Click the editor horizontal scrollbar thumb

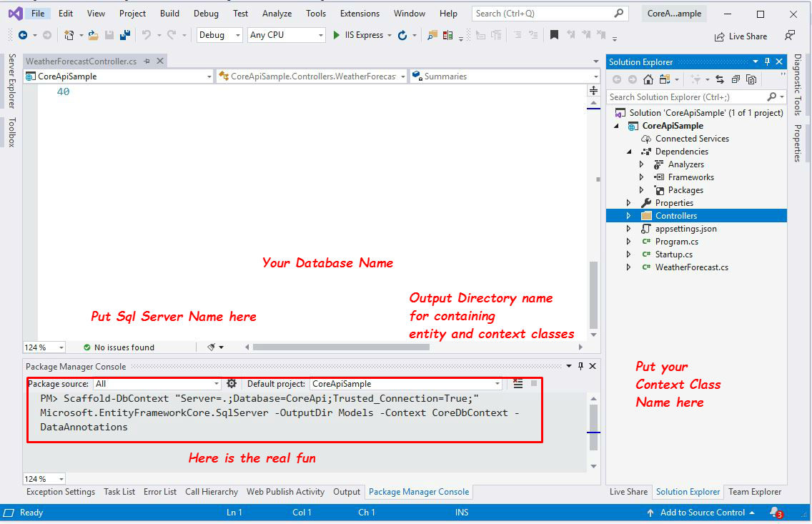(x=341, y=347)
